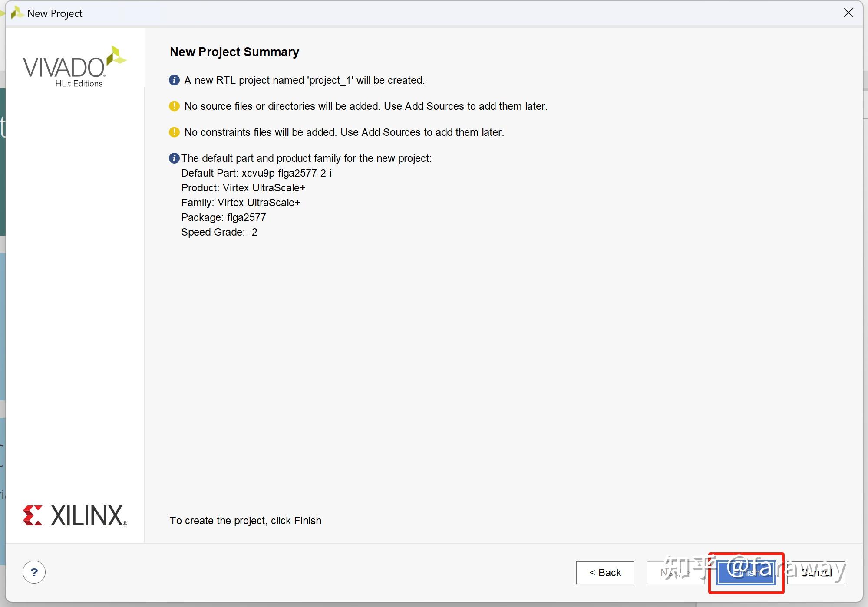Click the Speed Grade: -2 line

click(x=219, y=232)
